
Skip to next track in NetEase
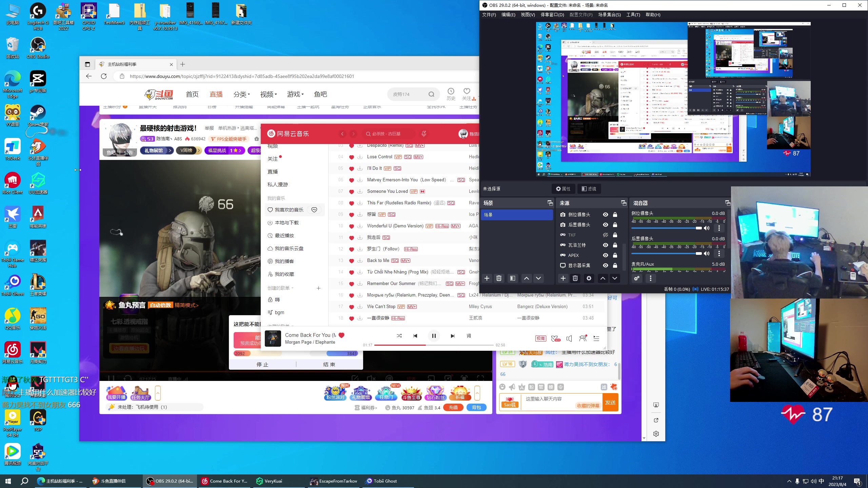[x=452, y=336]
